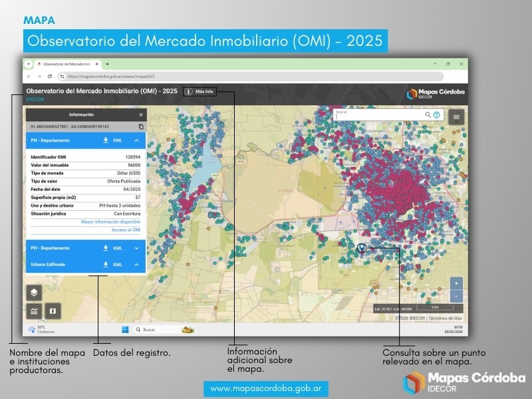The image size is (532, 399).
Task: Open the hamburger menu on the map
Action: [x=456, y=116]
